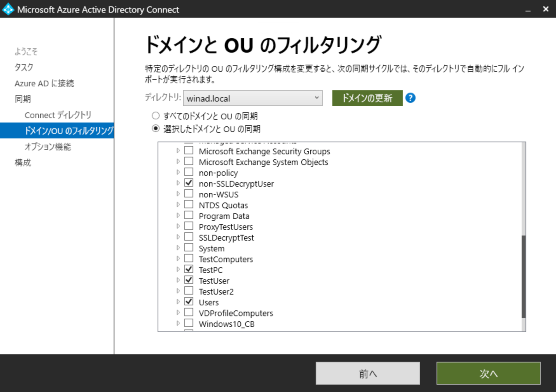
Task: Expand the Windows10_CB tree node
Action: click(x=178, y=322)
